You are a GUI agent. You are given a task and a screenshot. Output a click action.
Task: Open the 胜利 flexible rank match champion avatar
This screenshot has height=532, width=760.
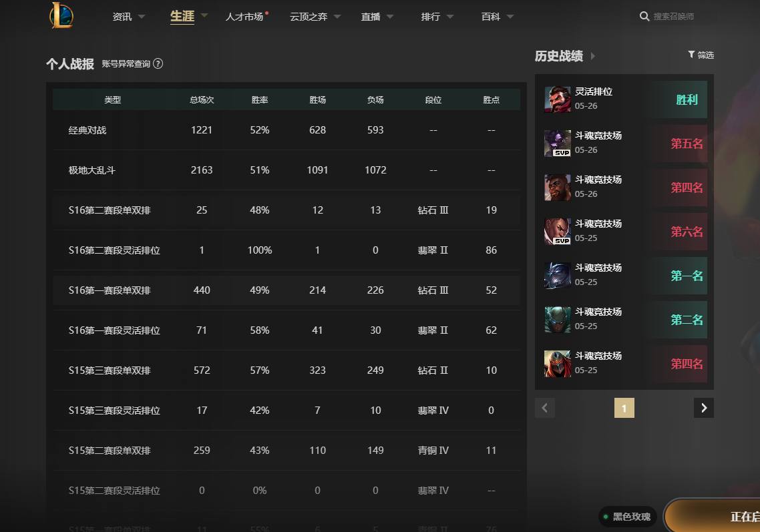coord(558,99)
